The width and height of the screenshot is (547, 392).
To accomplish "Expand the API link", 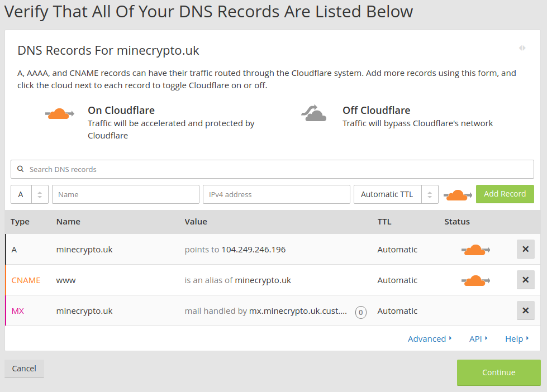I will pos(478,338).
